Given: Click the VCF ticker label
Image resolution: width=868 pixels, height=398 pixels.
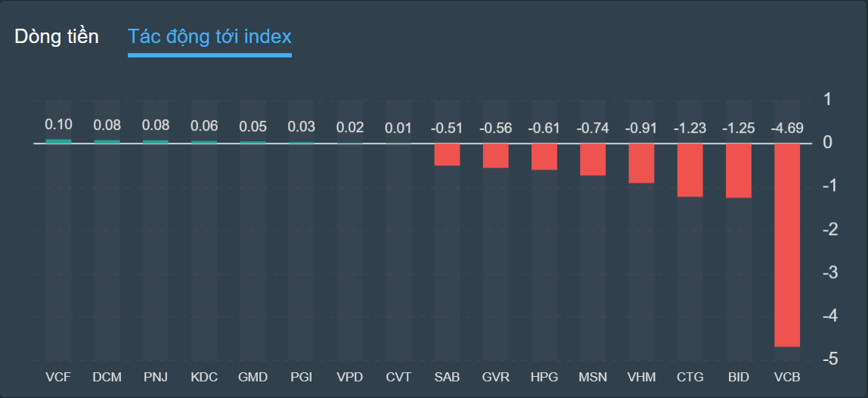Looking at the screenshot, I should 58,377.
